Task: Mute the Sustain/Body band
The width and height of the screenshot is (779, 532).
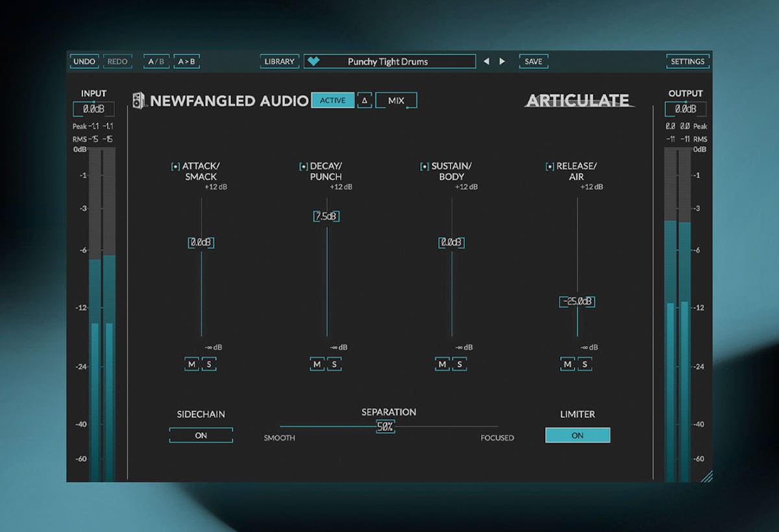Action: pyautogui.click(x=442, y=364)
